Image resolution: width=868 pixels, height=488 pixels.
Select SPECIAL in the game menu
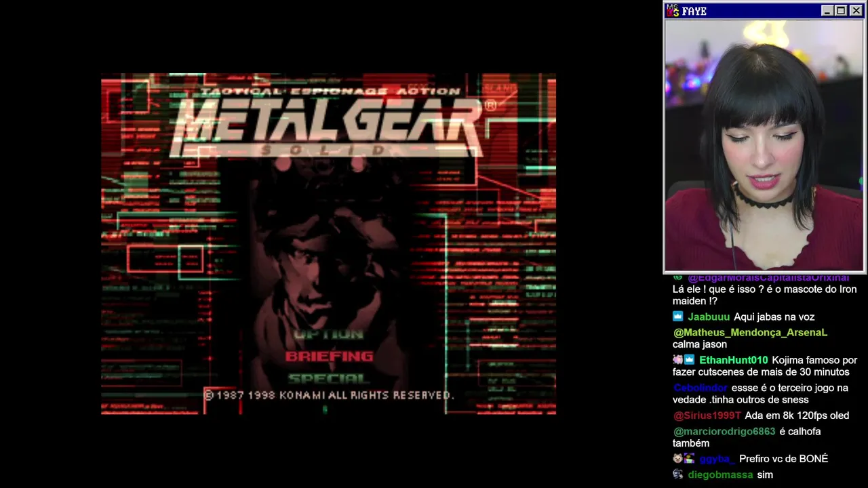pyautogui.click(x=328, y=378)
